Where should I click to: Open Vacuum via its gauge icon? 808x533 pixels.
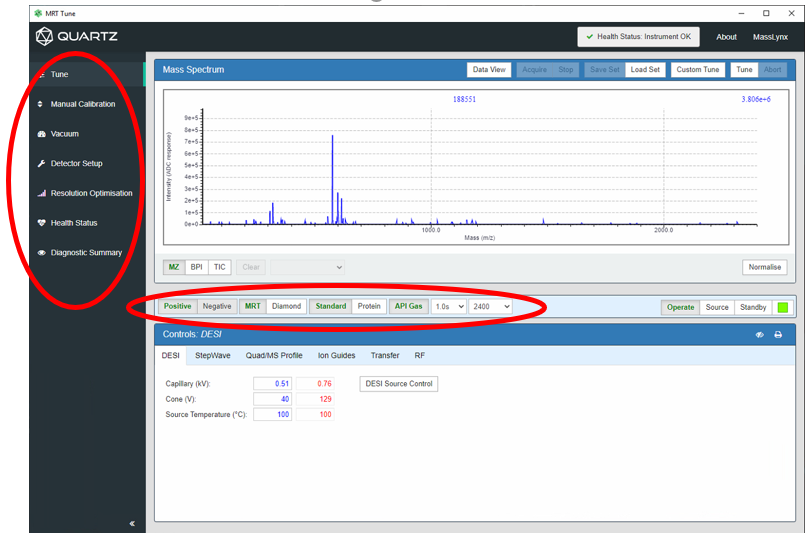[41, 134]
